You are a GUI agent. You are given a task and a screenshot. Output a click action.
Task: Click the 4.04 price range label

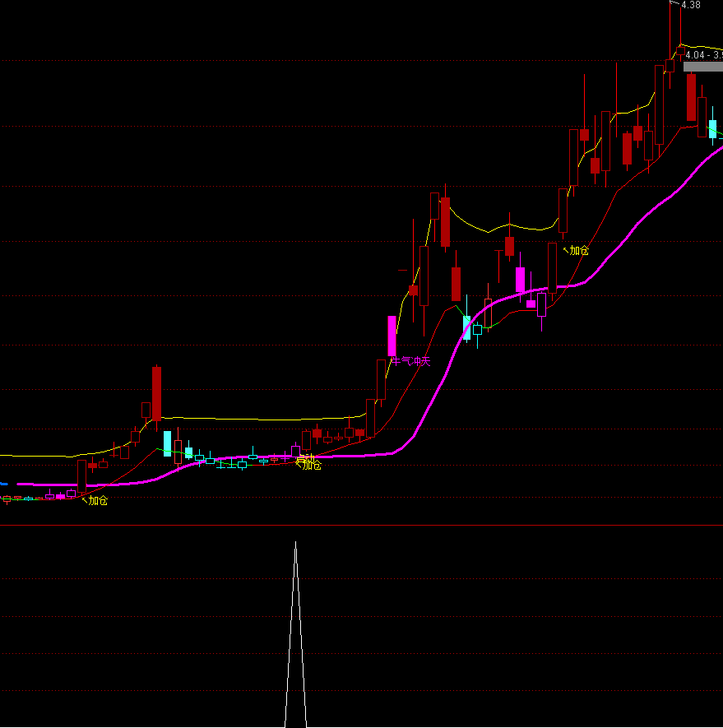coord(702,55)
